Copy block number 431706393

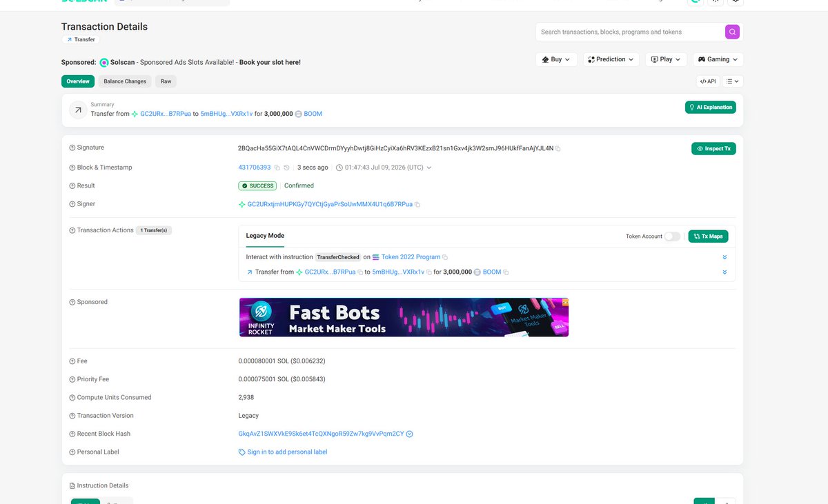tap(277, 168)
